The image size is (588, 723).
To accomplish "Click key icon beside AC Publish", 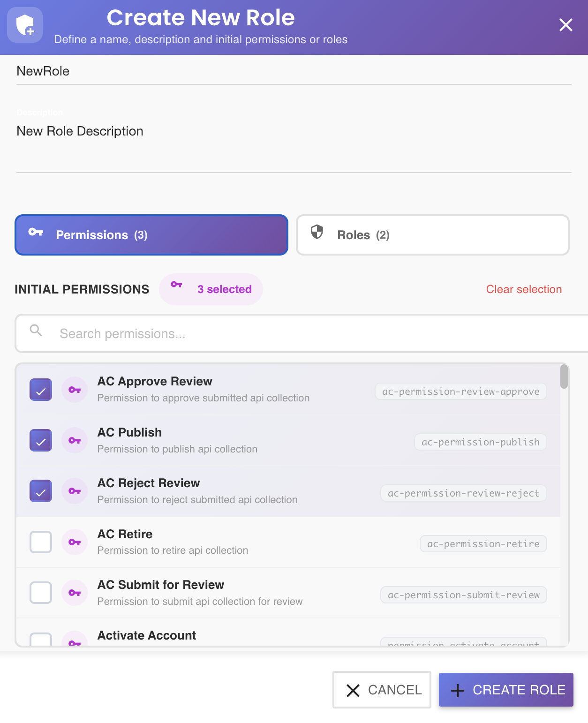I will click(x=75, y=440).
